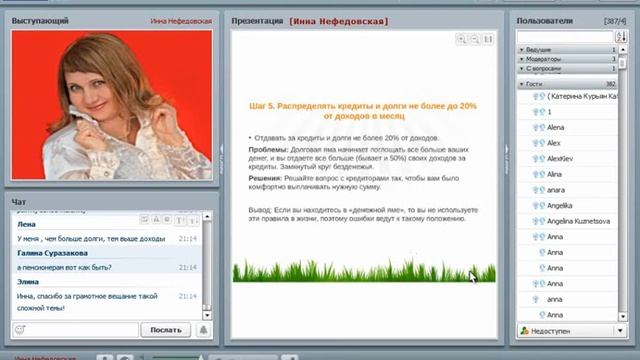The height and width of the screenshot is (360, 640).
Task: Click the Решения paragraph on slide
Action: pos(353,182)
